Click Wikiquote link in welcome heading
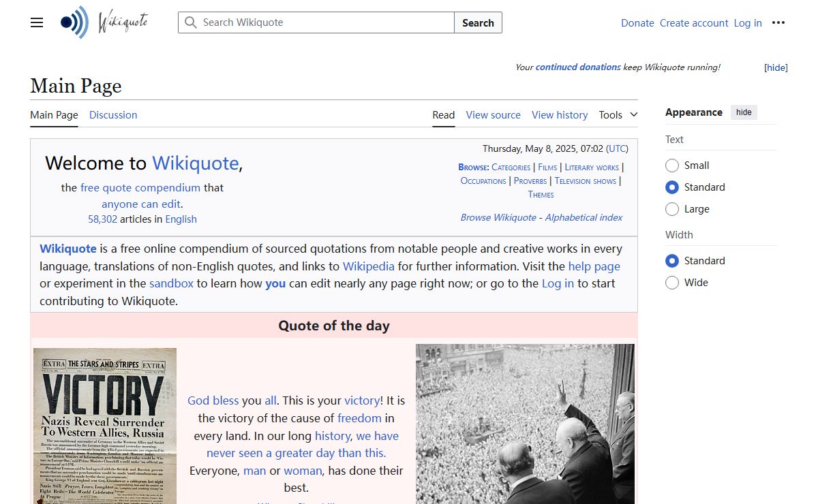This screenshot has width=818, height=504. (195, 163)
